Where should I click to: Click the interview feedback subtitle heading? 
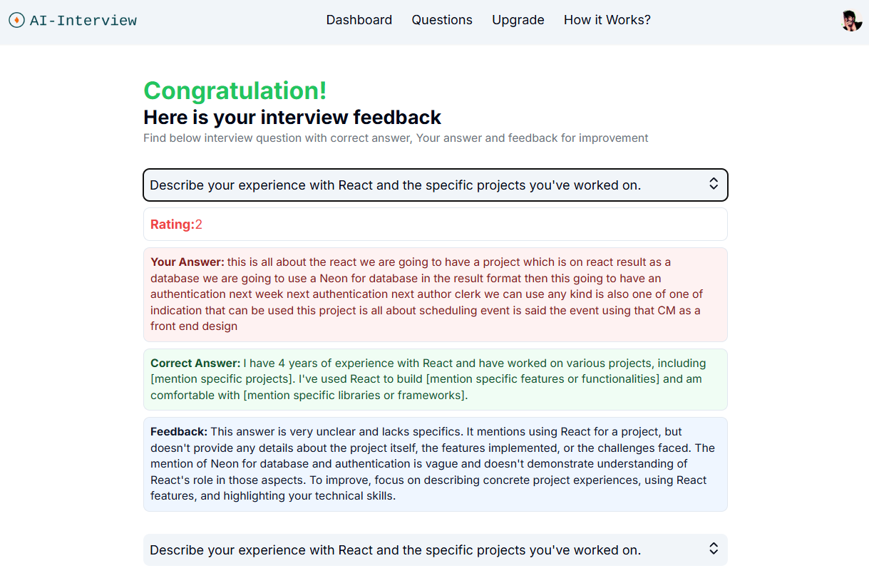coord(292,117)
